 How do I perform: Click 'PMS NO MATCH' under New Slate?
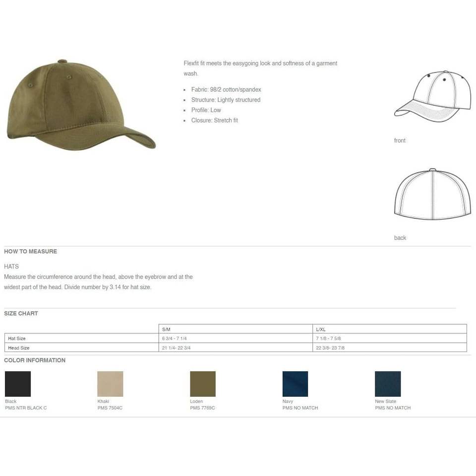pyautogui.click(x=393, y=408)
